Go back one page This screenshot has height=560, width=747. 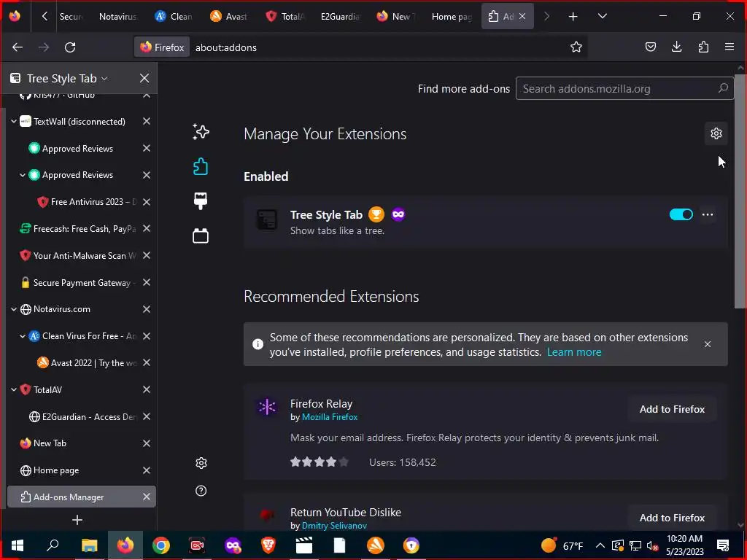point(18,47)
